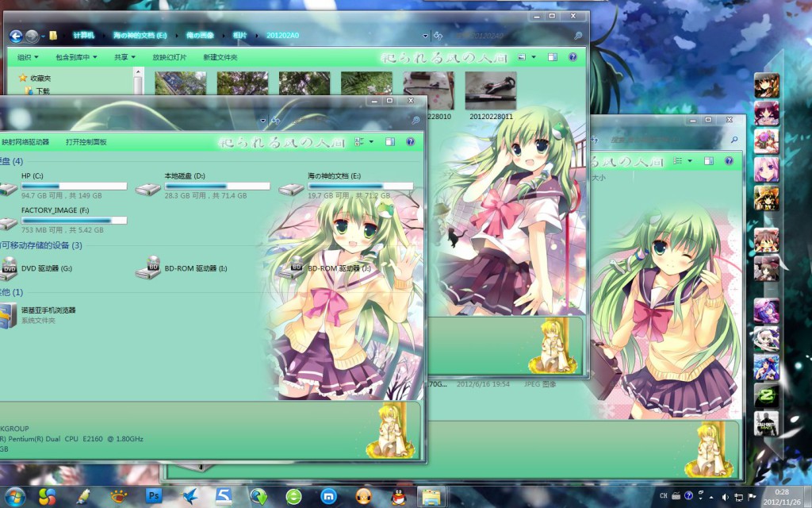This screenshot has width=812, height=508.
Task: Select the 海の神的文档 (E:) drive icon
Action: point(290,189)
